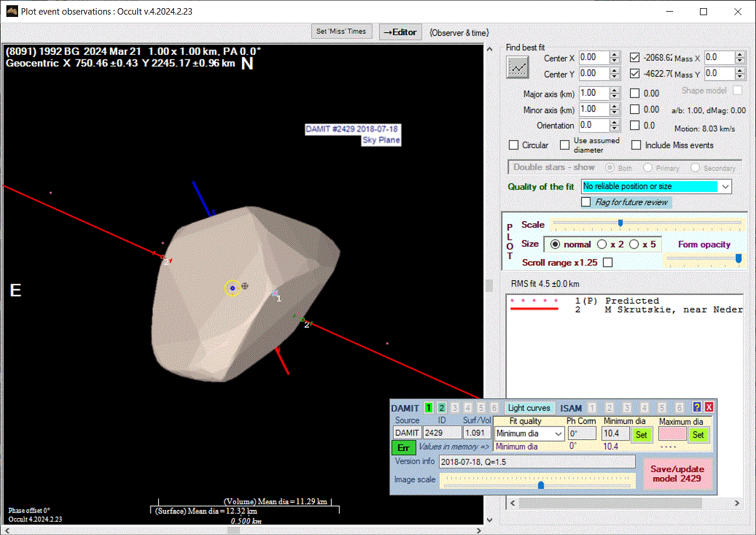The height and width of the screenshot is (535, 756).
Task: Increase Center X with the up arrow
Action: (614, 55)
